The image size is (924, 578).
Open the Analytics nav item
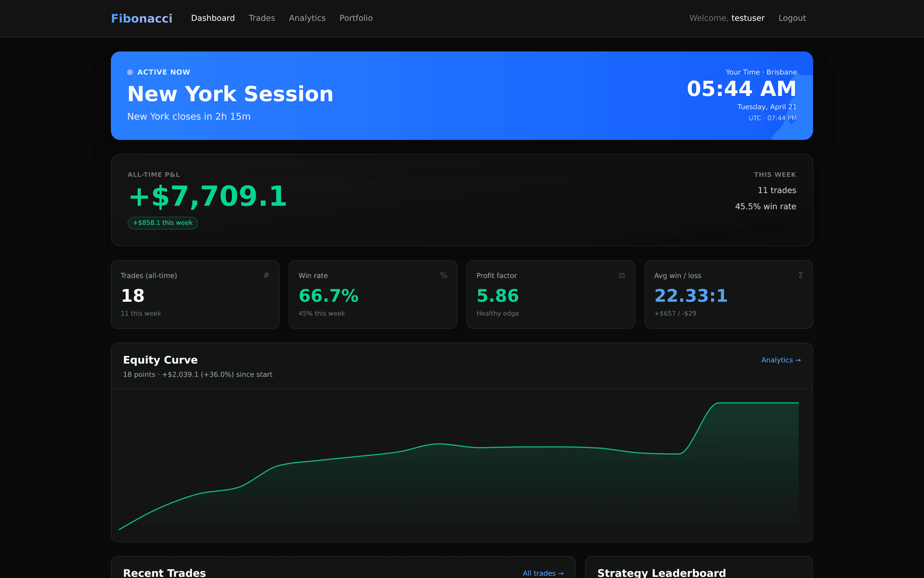click(x=307, y=18)
